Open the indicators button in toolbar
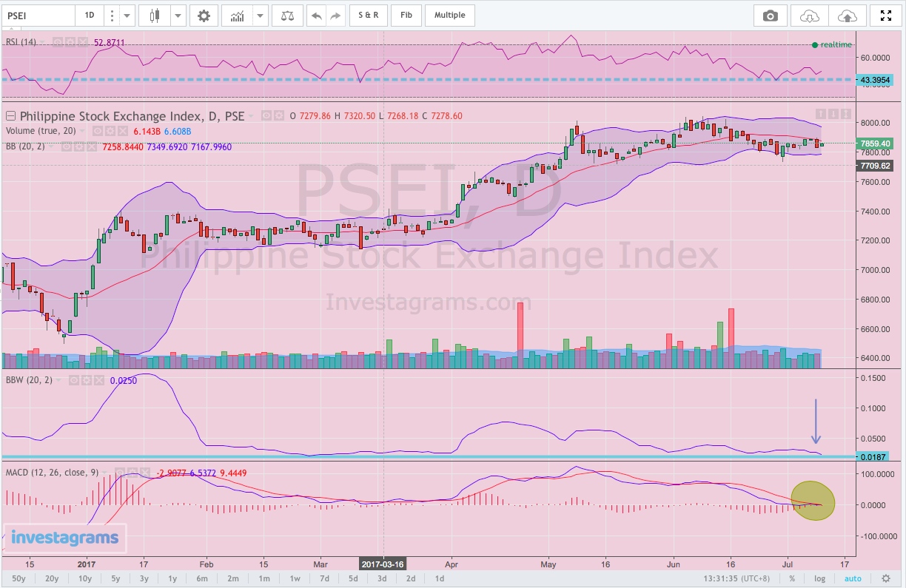This screenshot has width=906, height=588. 238,15
